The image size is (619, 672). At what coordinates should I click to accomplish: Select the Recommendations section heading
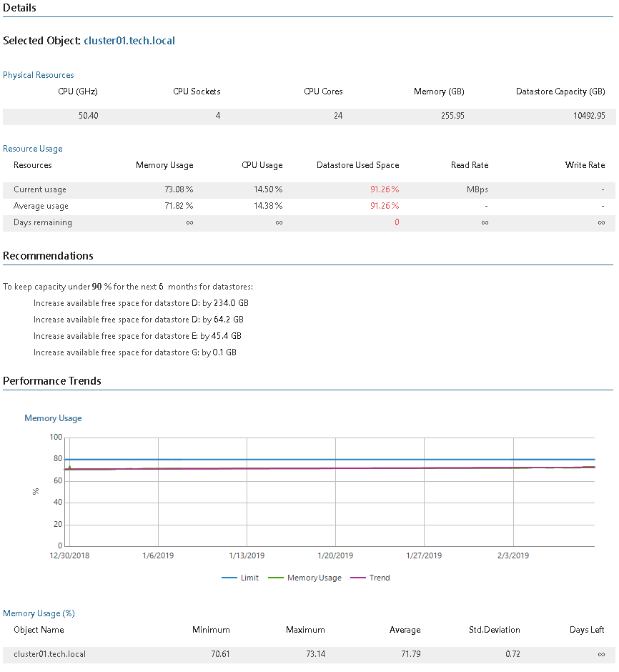(48, 256)
